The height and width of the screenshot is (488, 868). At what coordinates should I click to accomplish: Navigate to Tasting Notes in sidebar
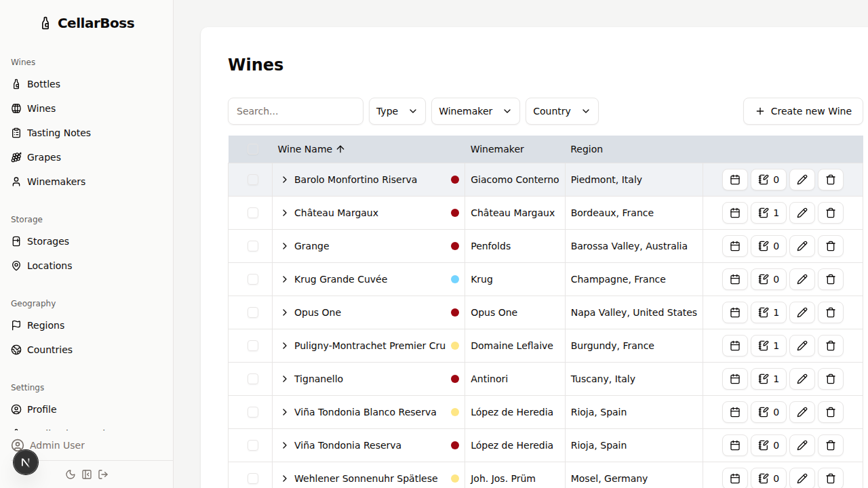click(x=59, y=133)
